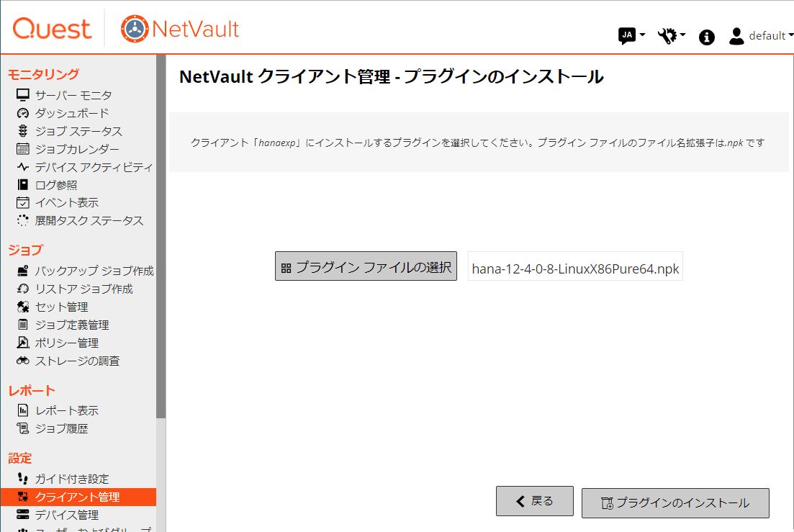Click the log book icon for ログ参照
The image size is (794, 532).
pos(23,185)
